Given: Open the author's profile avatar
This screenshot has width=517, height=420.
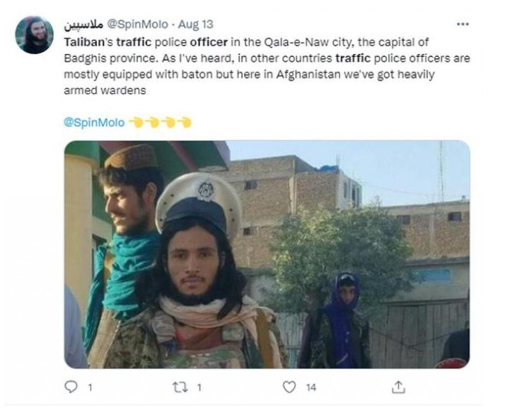Looking at the screenshot, I should 34,35.
